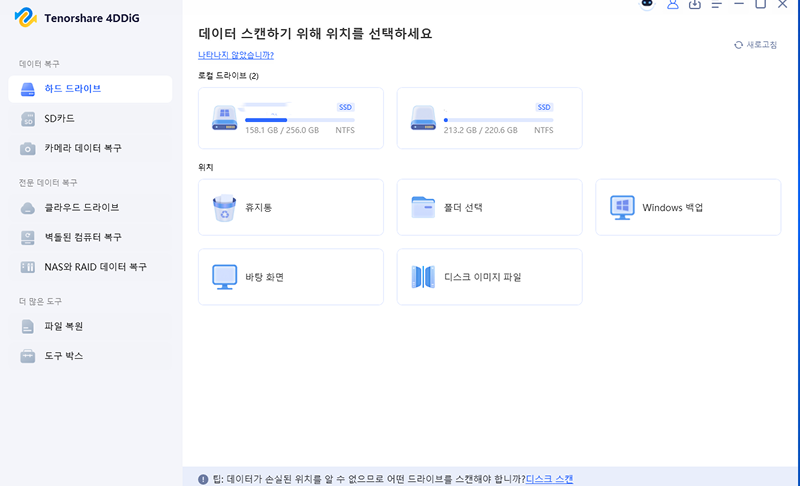Click the 로컬 드라이브 (2) heading
Screen dimensions: 800x486
pos(228,75)
